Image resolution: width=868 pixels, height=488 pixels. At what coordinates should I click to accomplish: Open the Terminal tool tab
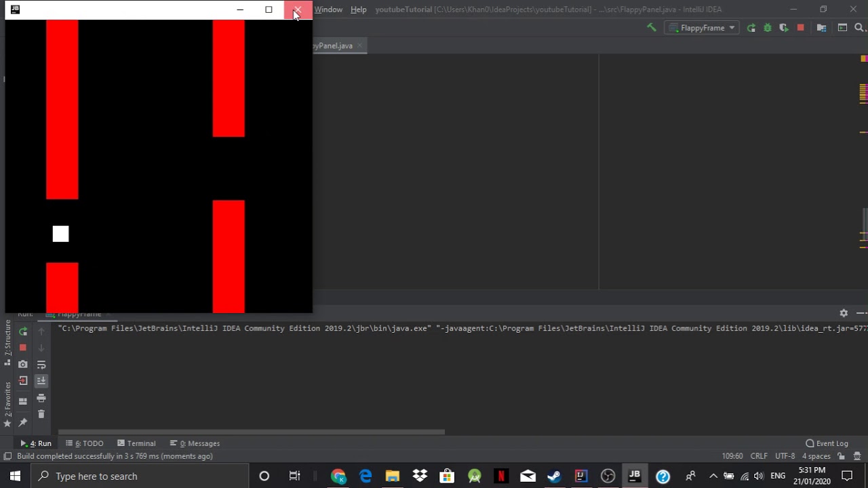pos(136,443)
